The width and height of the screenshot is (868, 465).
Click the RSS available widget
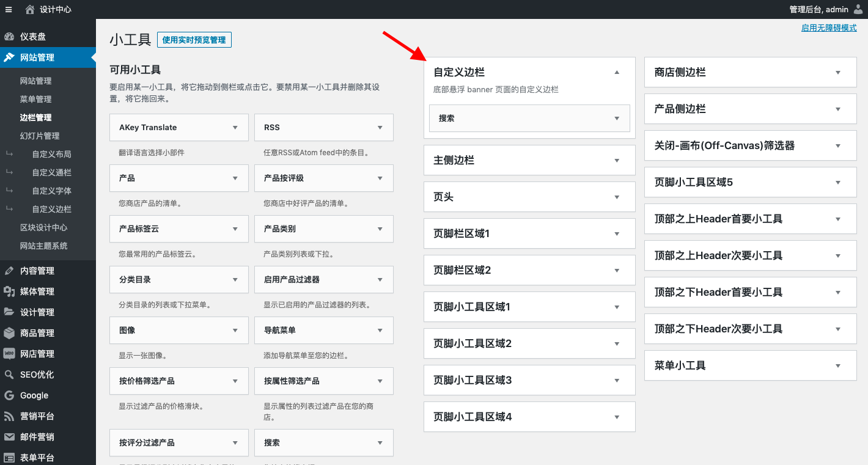pos(324,128)
